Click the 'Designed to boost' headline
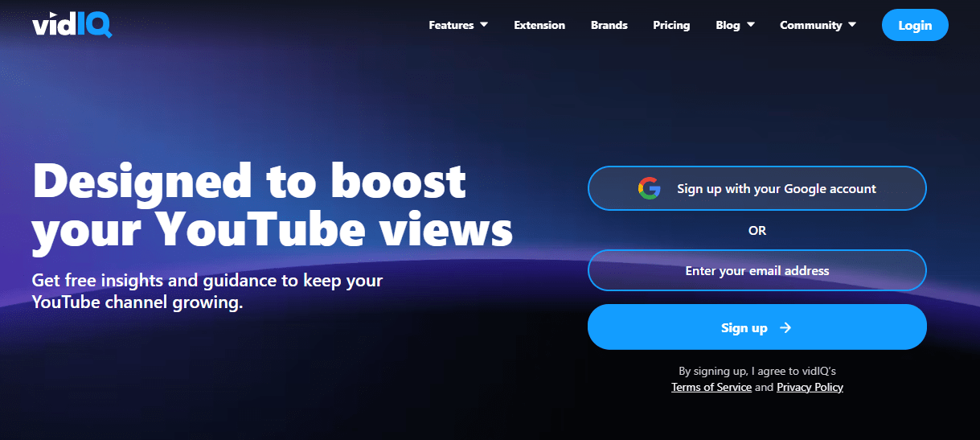The height and width of the screenshot is (440, 980). click(x=249, y=181)
